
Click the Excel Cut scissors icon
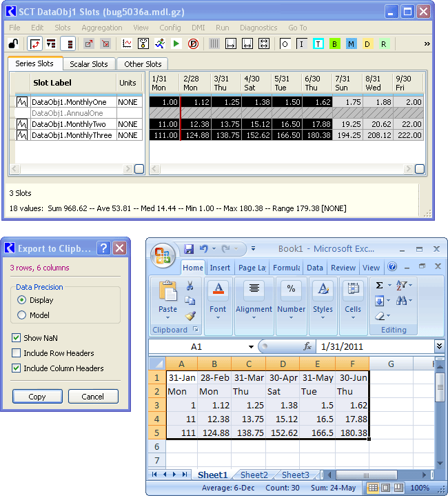[190, 286]
